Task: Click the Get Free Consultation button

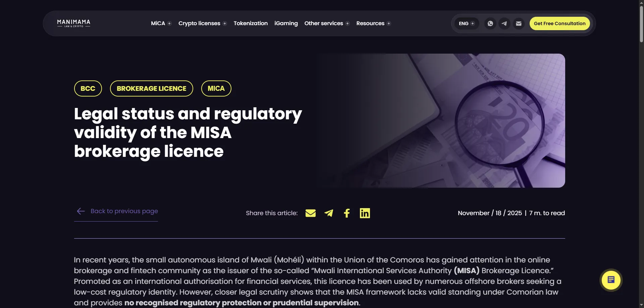Action: 559,23
